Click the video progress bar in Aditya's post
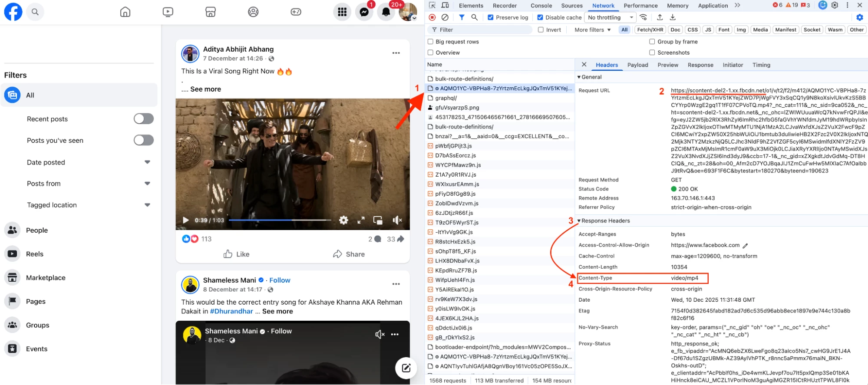Screen dimensions: 868x385 tap(280, 220)
